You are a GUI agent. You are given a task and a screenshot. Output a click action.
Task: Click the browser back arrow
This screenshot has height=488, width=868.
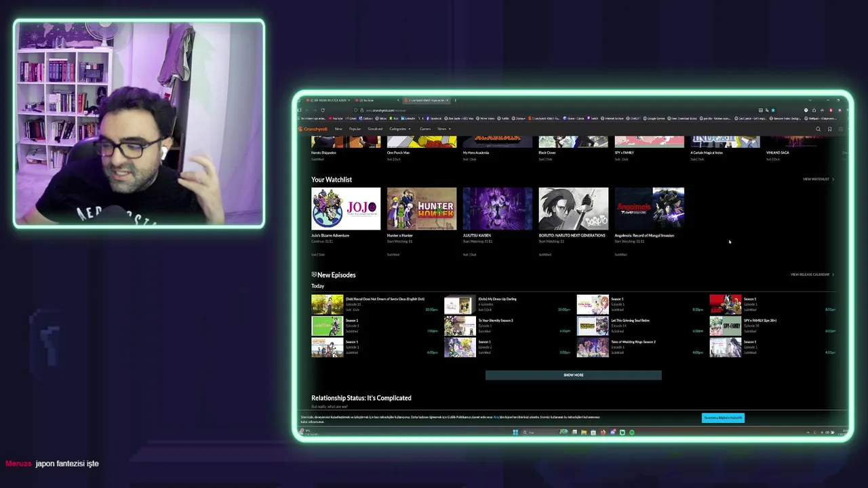307,110
